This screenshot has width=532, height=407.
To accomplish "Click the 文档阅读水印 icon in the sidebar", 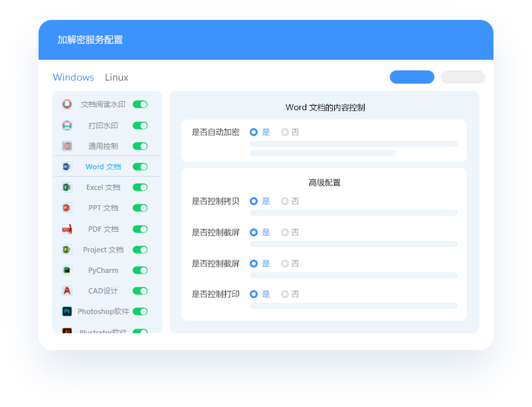I will (67, 104).
